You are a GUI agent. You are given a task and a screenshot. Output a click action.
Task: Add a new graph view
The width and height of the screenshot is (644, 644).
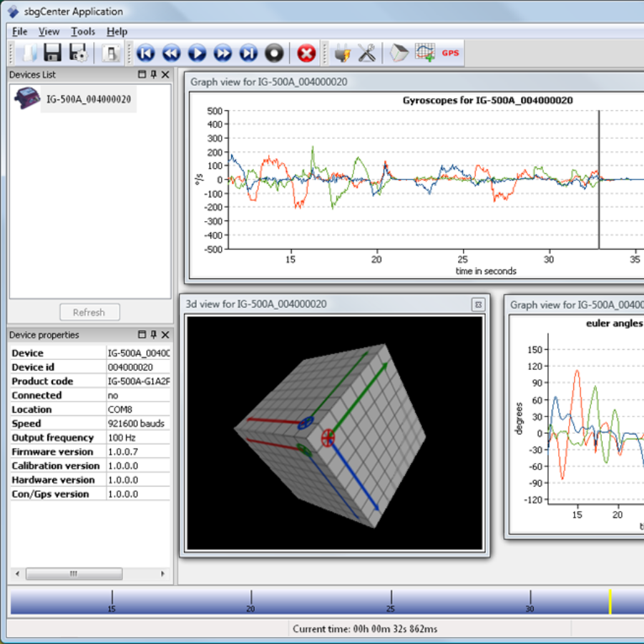coord(425,53)
